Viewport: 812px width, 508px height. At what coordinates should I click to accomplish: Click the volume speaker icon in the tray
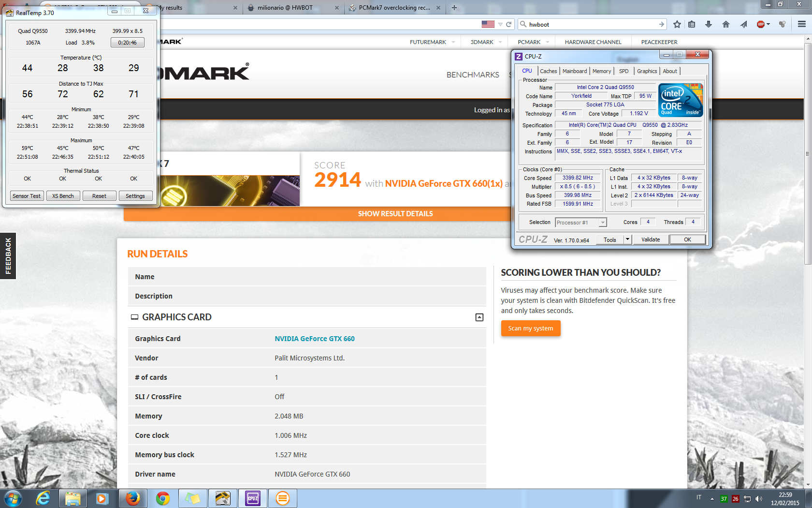(759, 499)
